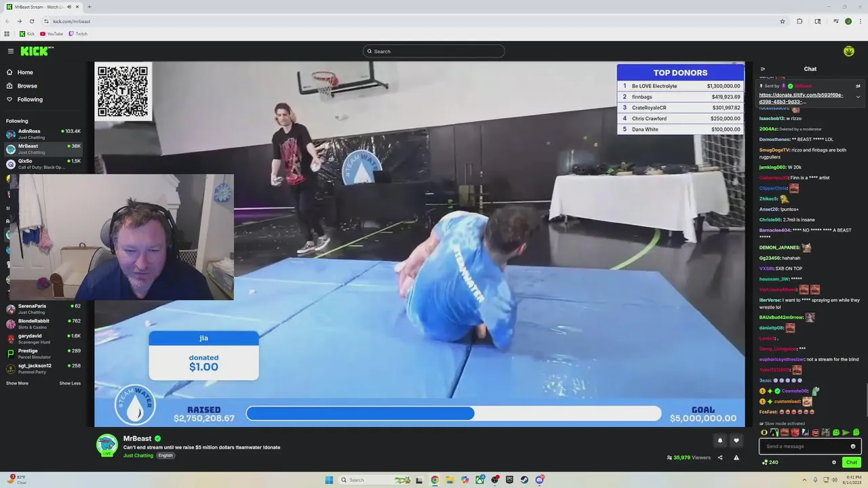The image size is (868, 488).
Task: Open the browser extensions icon
Action: pos(800,21)
